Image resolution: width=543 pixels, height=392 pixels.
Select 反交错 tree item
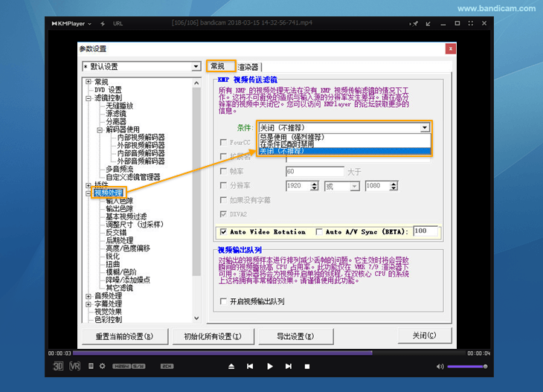(x=116, y=232)
